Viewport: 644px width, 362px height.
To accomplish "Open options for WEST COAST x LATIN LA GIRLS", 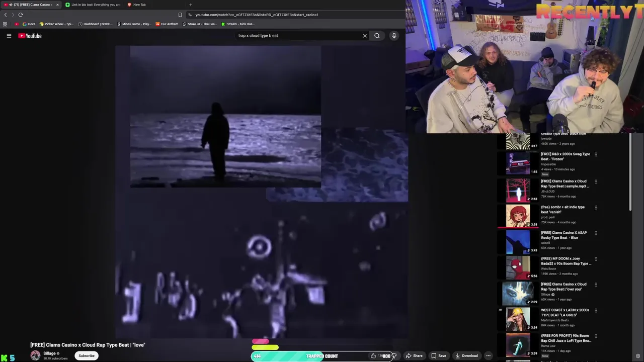I will pos(596,310).
